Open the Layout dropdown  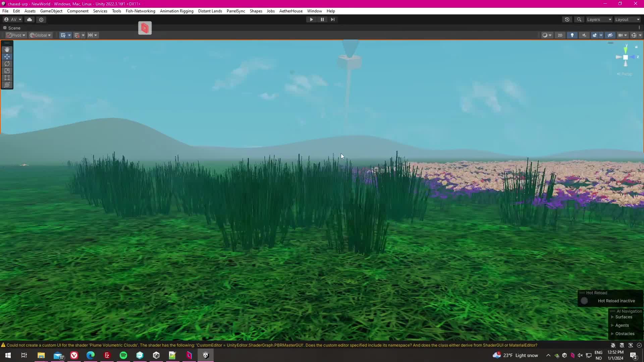click(627, 19)
